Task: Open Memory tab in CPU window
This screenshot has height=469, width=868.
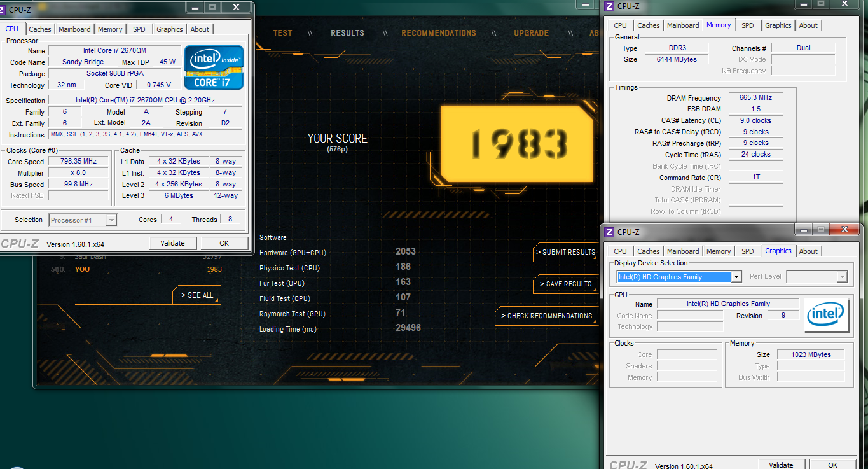Action: pyautogui.click(x=110, y=29)
